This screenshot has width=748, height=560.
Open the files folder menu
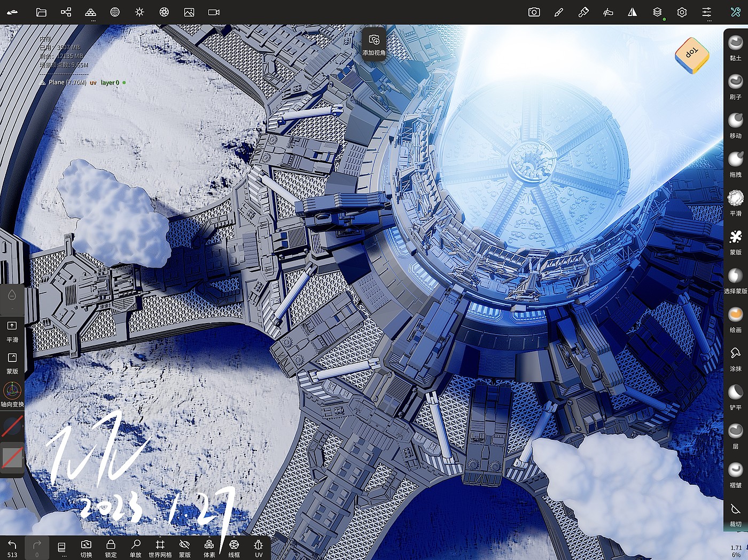coord(41,12)
